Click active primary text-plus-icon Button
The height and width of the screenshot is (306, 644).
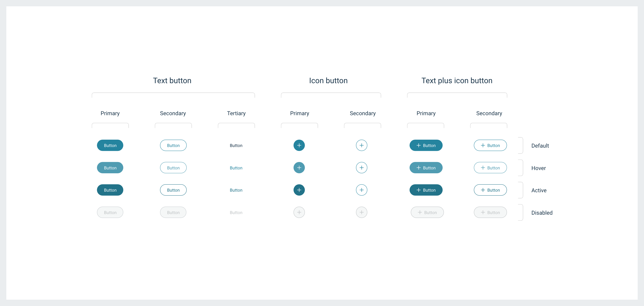(x=426, y=190)
